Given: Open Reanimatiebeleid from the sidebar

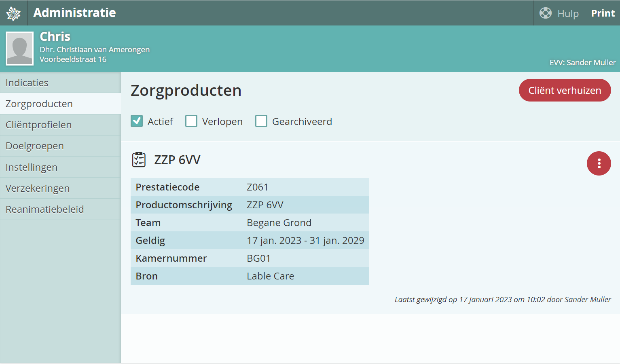Looking at the screenshot, I should (45, 210).
